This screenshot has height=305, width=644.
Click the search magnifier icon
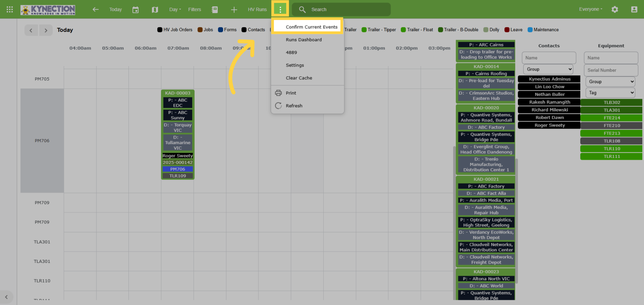(302, 10)
